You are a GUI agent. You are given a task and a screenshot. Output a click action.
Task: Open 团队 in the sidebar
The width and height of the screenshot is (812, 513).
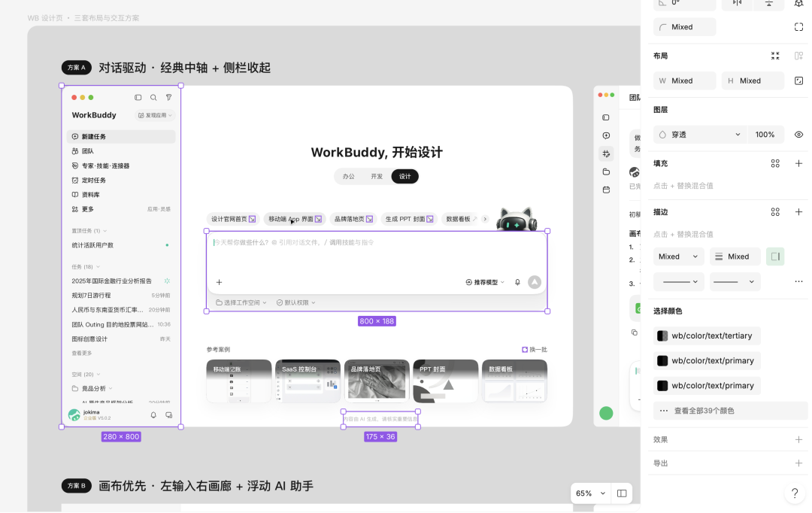coord(121,151)
